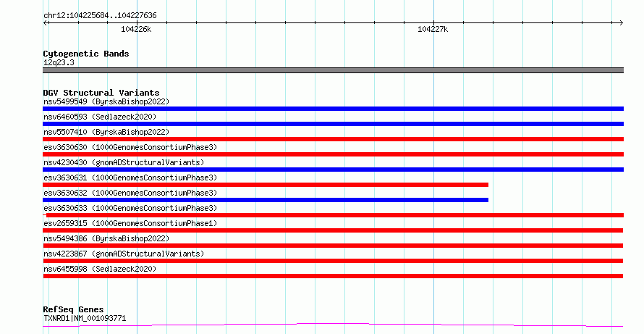This screenshot has height=334, width=644.
Task: Click the esv3630631 variant label
Action: 130,178
